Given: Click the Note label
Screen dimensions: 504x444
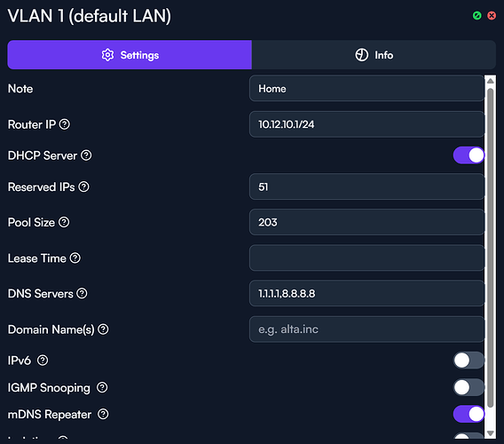Looking at the screenshot, I should tap(20, 89).
